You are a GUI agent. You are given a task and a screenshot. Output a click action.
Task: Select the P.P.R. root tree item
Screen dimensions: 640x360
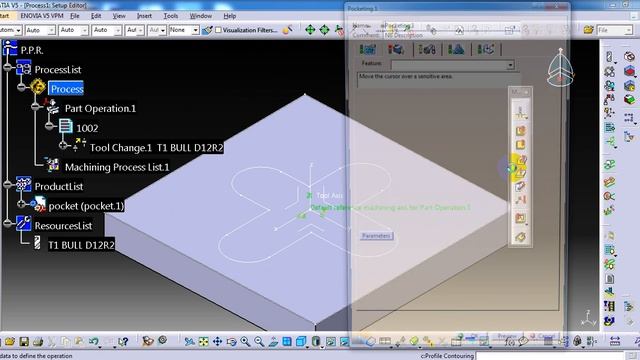pos(32,51)
